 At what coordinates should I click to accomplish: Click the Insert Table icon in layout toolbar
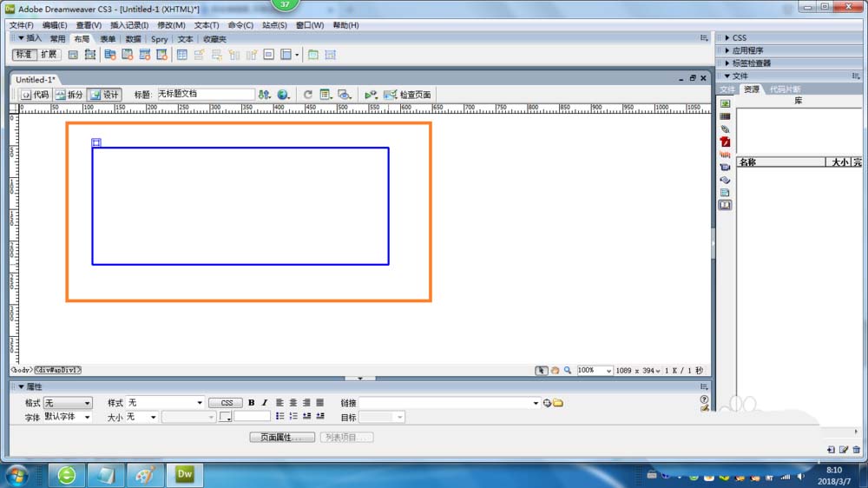[x=181, y=55]
